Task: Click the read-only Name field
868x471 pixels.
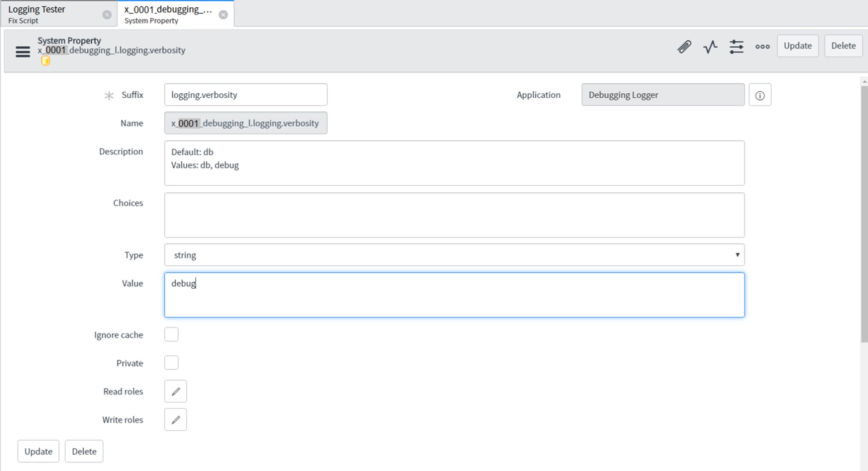Action: pos(245,123)
